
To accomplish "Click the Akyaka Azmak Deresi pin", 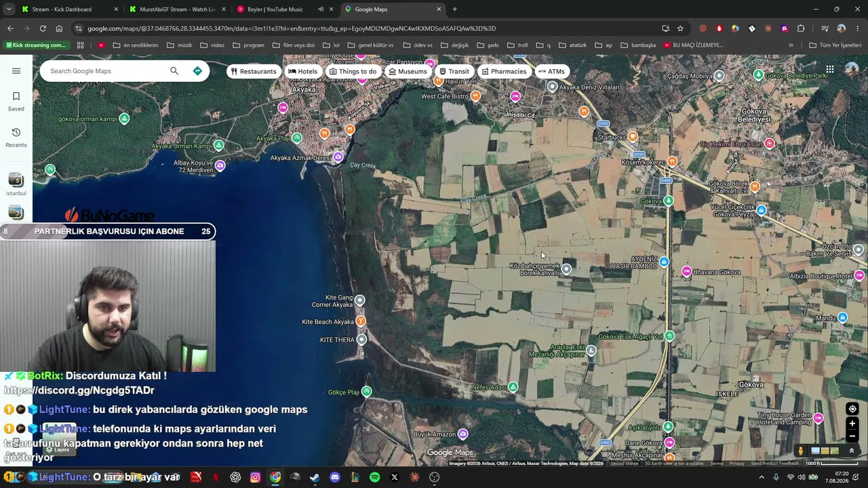I will (338, 157).
